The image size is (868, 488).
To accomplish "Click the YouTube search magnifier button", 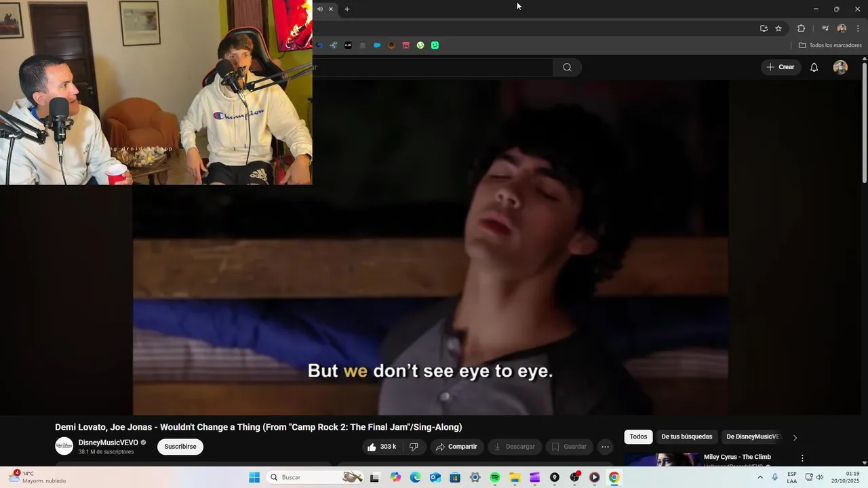I will pos(567,67).
